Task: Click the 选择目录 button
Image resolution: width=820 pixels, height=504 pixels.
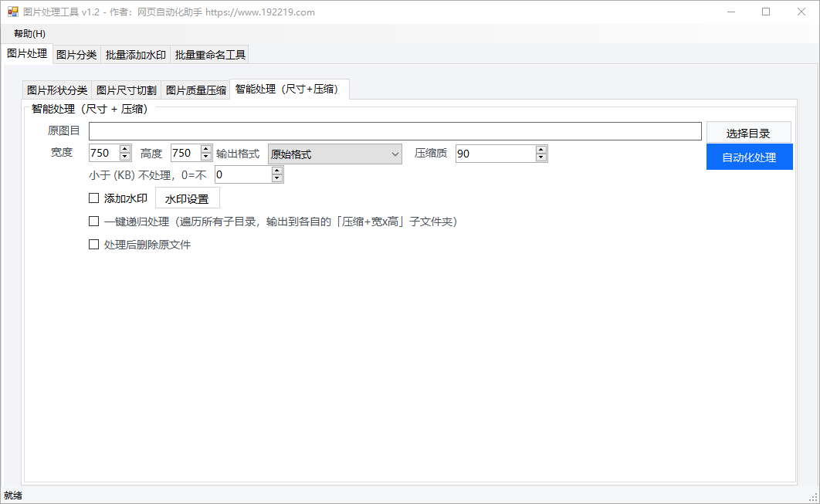Action: pyautogui.click(x=748, y=133)
